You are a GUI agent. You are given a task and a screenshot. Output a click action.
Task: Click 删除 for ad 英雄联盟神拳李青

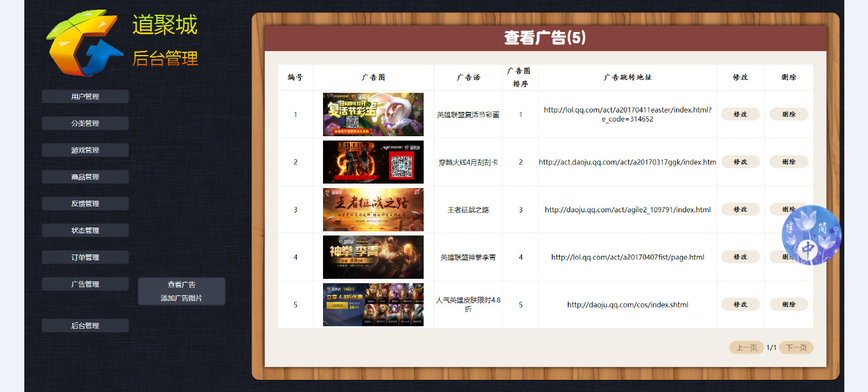(789, 257)
